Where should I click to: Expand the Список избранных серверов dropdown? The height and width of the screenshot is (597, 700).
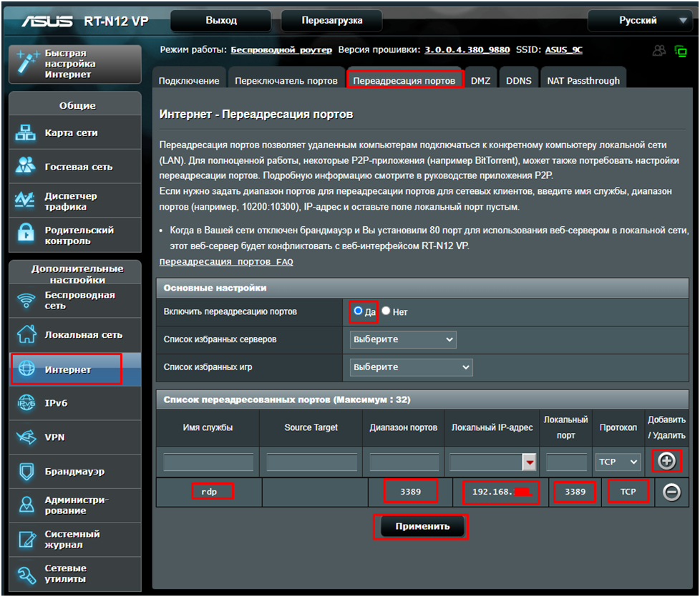pyautogui.click(x=403, y=339)
